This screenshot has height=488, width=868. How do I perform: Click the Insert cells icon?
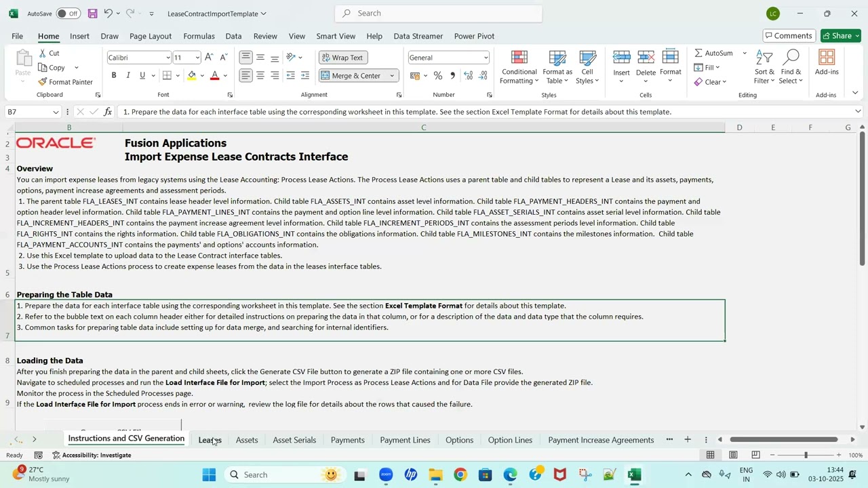(621, 59)
